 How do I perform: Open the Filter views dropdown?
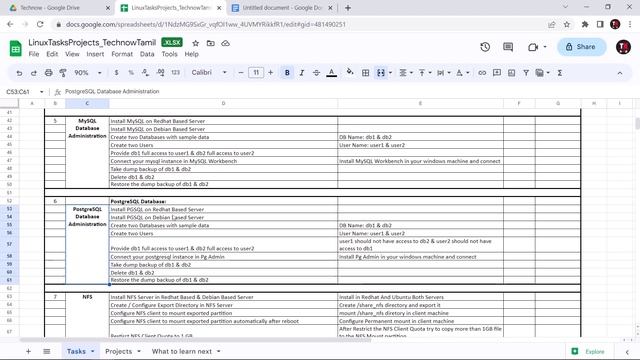[x=542, y=73]
